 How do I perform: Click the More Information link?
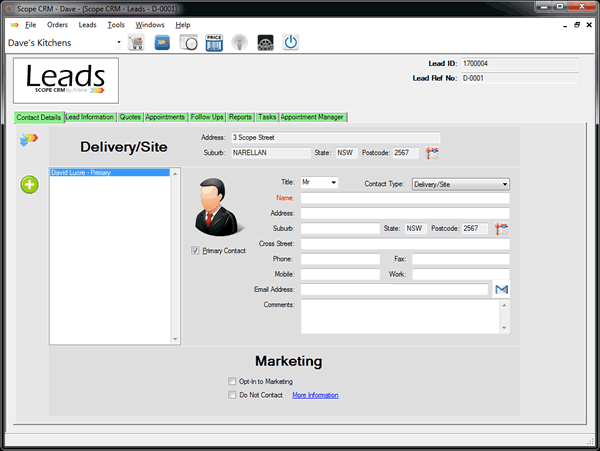315,395
